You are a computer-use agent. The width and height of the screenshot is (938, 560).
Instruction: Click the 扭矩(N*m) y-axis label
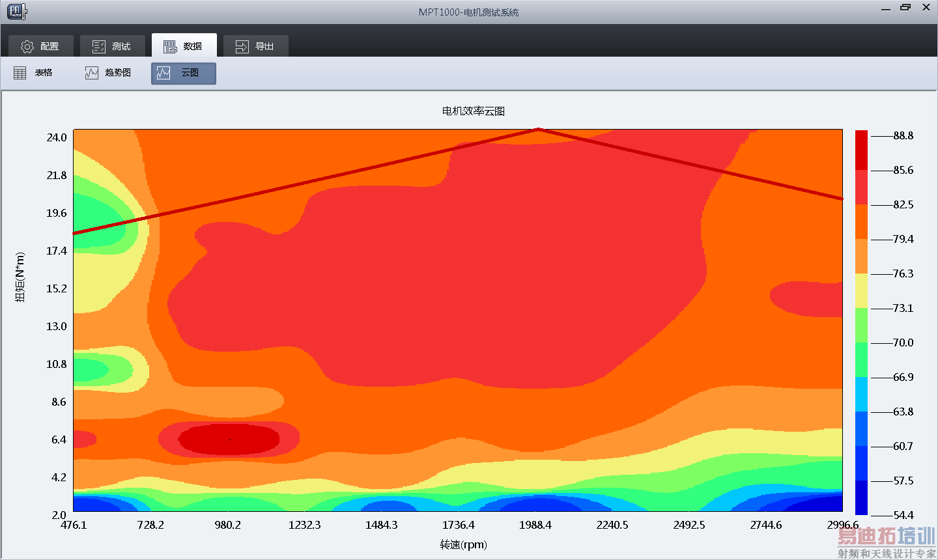(x=20, y=277)
